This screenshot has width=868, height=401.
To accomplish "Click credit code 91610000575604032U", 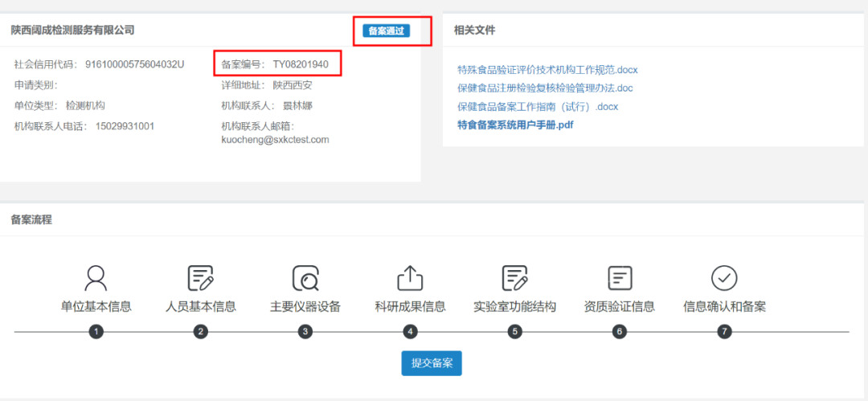I will coord(134,64).
